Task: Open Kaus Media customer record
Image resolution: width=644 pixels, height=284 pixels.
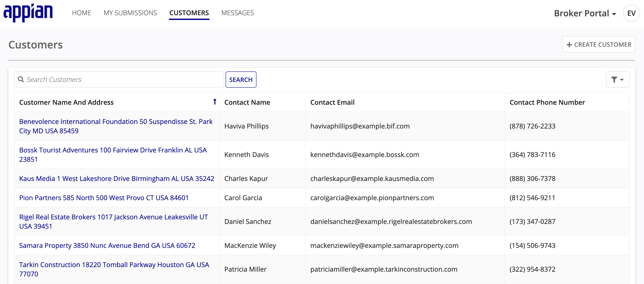Action: pyautogui.click(x=117, y=178)
